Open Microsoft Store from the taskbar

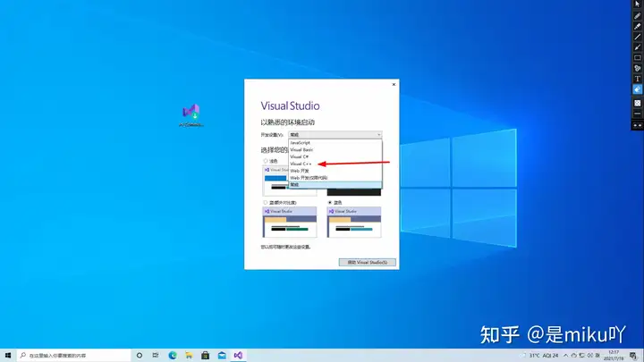[x=206, y=356]
